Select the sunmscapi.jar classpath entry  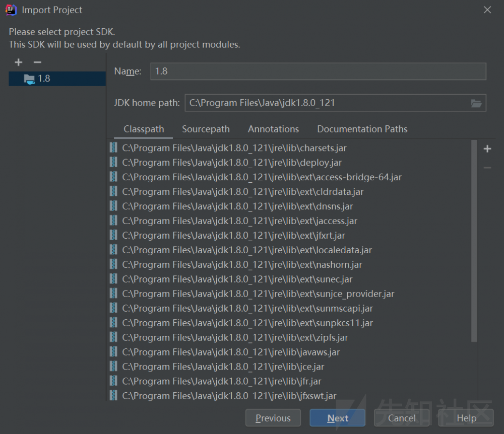(289, 309)
